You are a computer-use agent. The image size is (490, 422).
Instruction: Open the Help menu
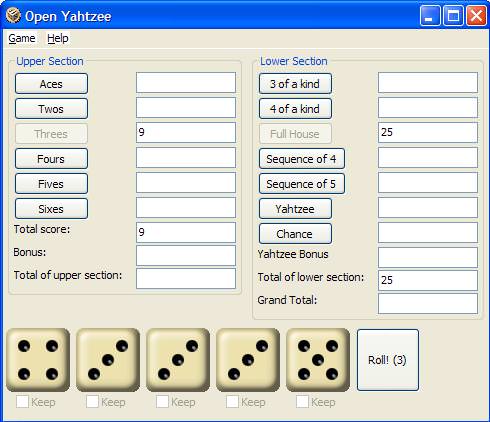58,38
